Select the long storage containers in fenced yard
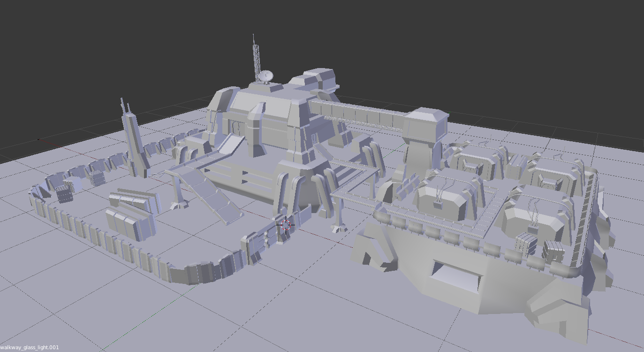The image size is (644, 352). coord(133,214)
